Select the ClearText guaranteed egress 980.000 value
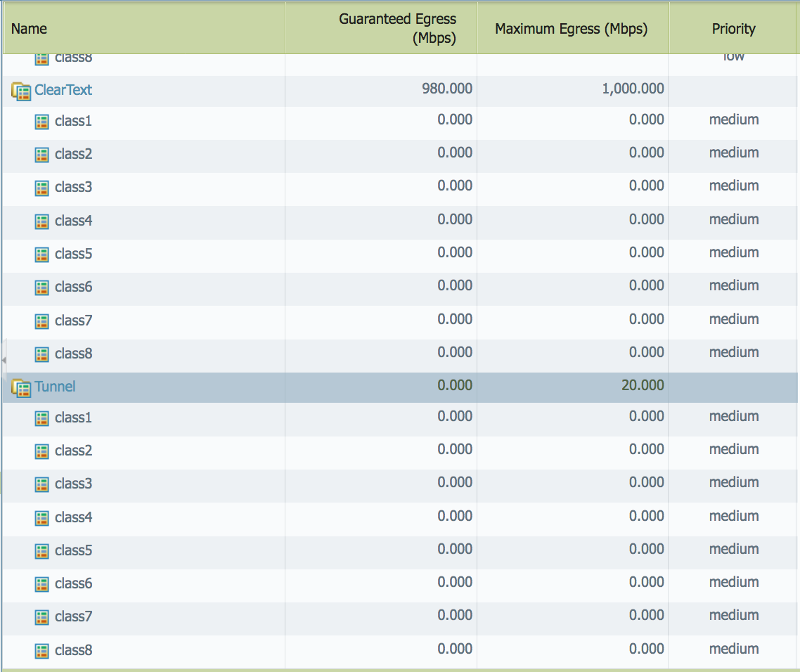This screenshot has height=672, width=800. [447, 89]
